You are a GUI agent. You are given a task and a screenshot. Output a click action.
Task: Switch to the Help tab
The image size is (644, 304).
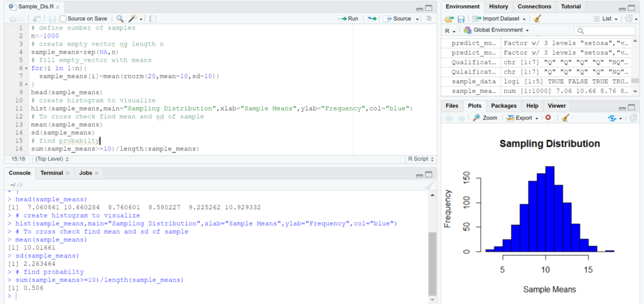tap(532, 106)
